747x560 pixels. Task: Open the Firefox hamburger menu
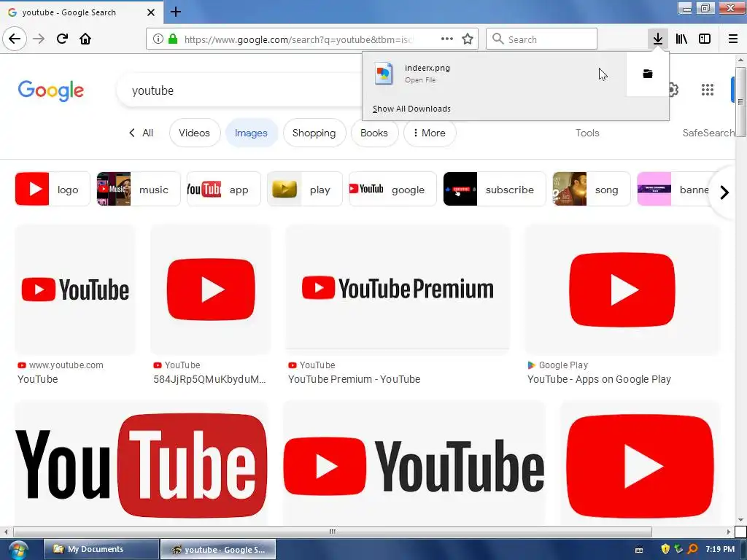click(x=733, y=39)
